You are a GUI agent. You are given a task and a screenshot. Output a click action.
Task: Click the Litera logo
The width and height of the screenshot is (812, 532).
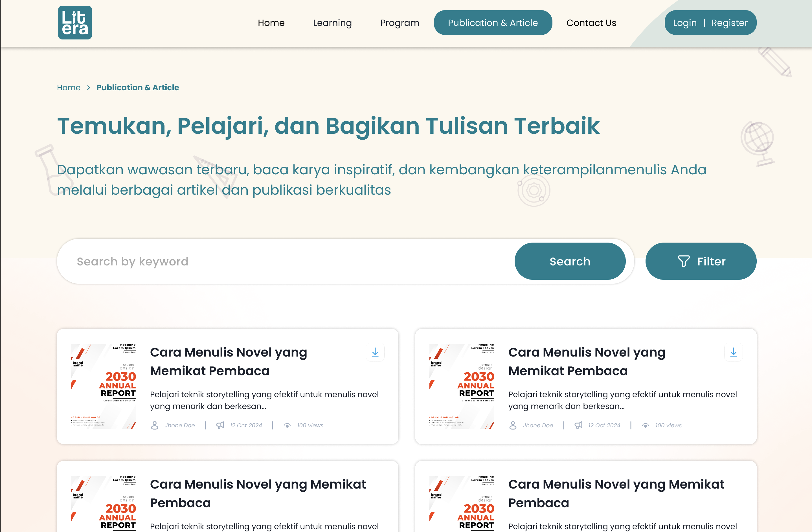coord(75,23)
